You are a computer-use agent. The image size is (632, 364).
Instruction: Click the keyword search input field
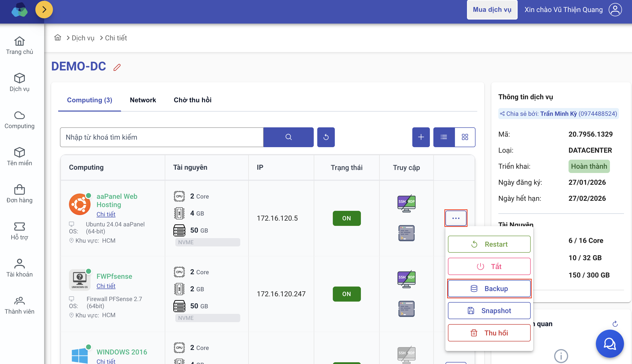tap(162, 137)
